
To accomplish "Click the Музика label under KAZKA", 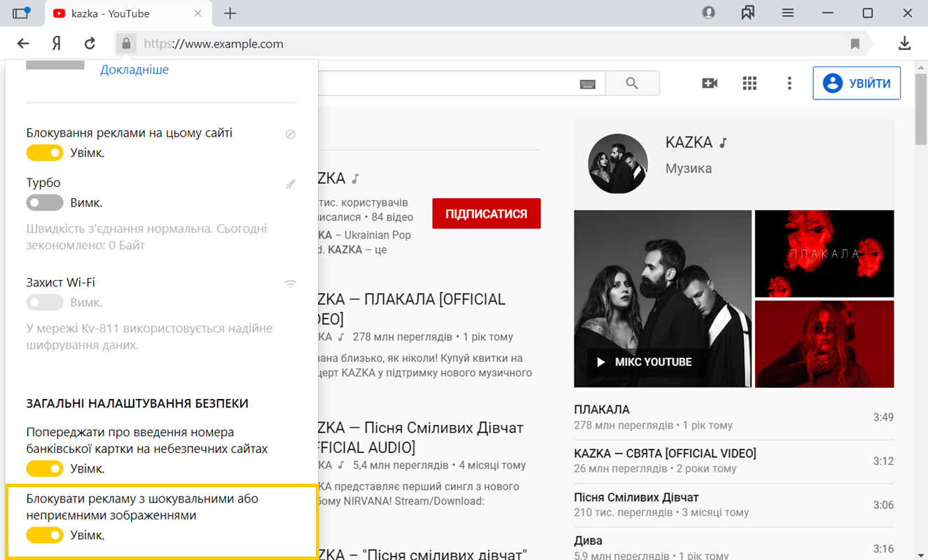I will [x=688, y=168].
